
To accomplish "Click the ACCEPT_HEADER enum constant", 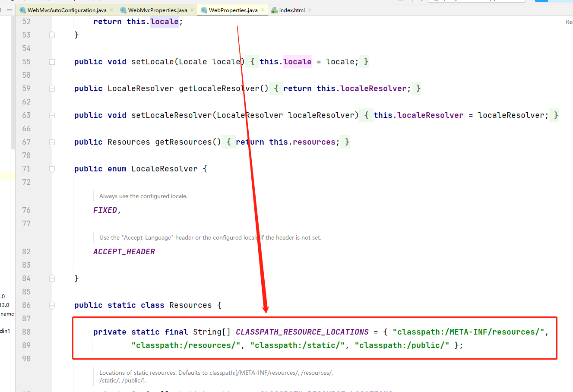I will [x=124, y=252].
